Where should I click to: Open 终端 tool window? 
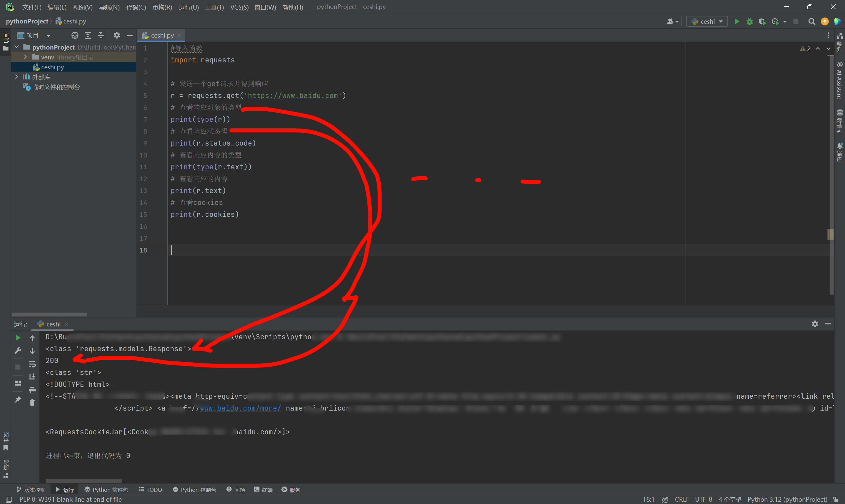pos(263,489)
